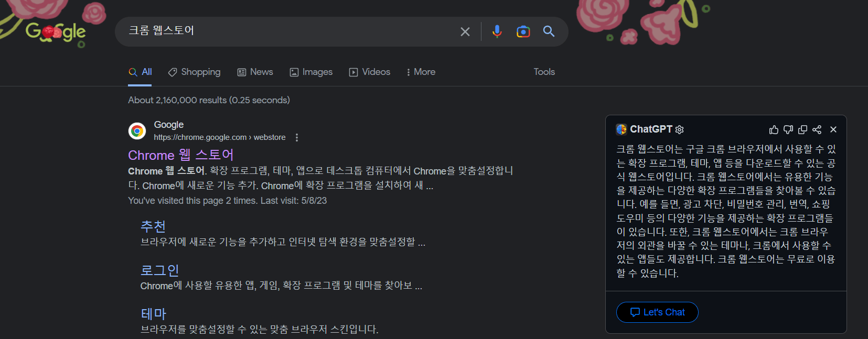Open the 추천 sitelink

(x=153, y=226)
